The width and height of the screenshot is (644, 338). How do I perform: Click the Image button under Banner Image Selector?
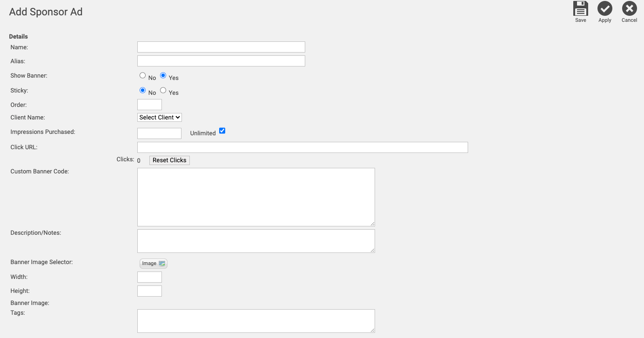(153, 263)
